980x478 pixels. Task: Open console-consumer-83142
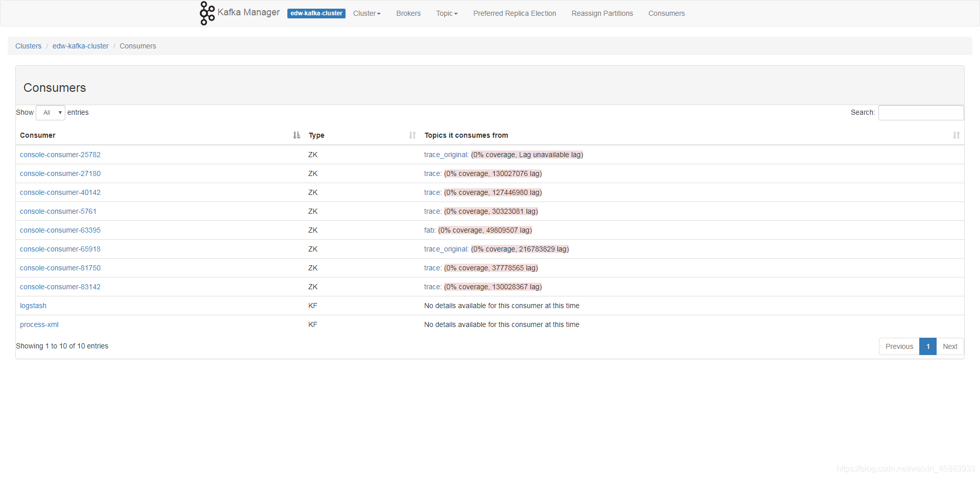(x=60, y=287)
